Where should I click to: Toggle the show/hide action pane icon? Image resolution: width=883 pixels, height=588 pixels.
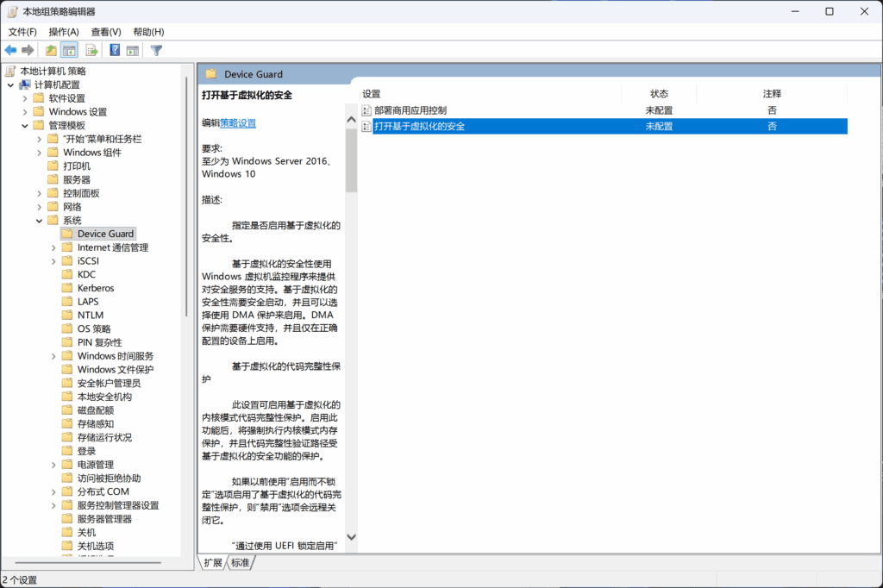click(x=133, y=50)
